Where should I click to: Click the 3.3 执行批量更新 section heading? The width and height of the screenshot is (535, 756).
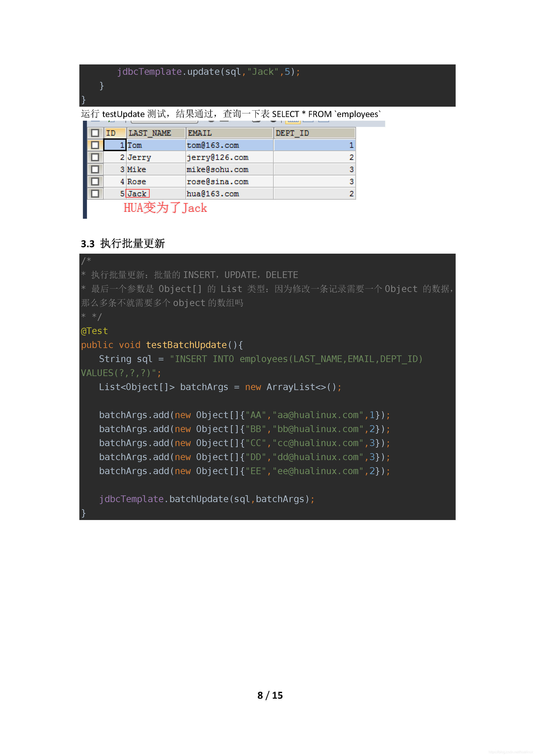pos(123,244)
